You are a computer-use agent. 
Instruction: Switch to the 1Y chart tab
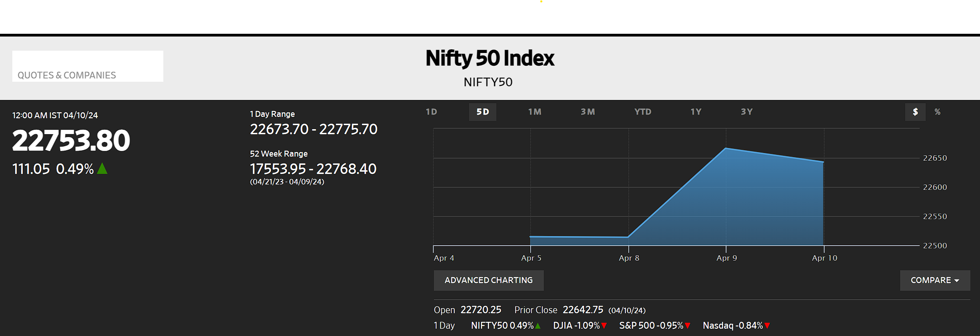coord(695,111)
